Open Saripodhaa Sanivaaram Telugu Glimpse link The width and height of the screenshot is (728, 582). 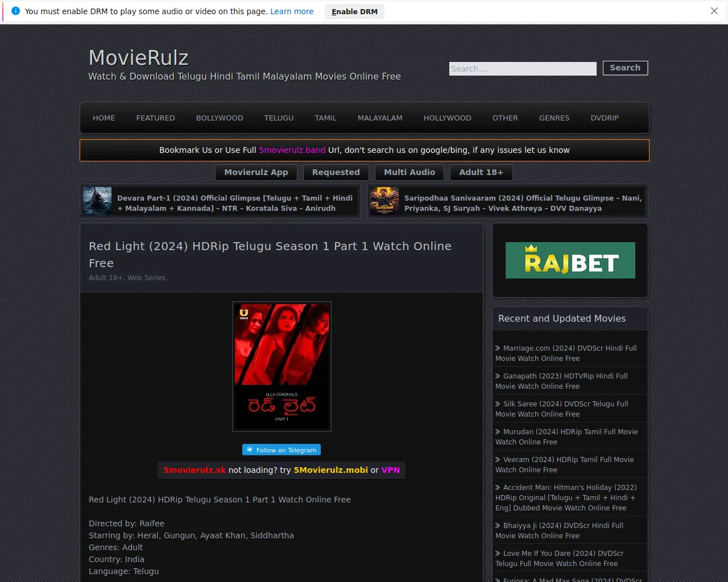(x=523, y=203)
